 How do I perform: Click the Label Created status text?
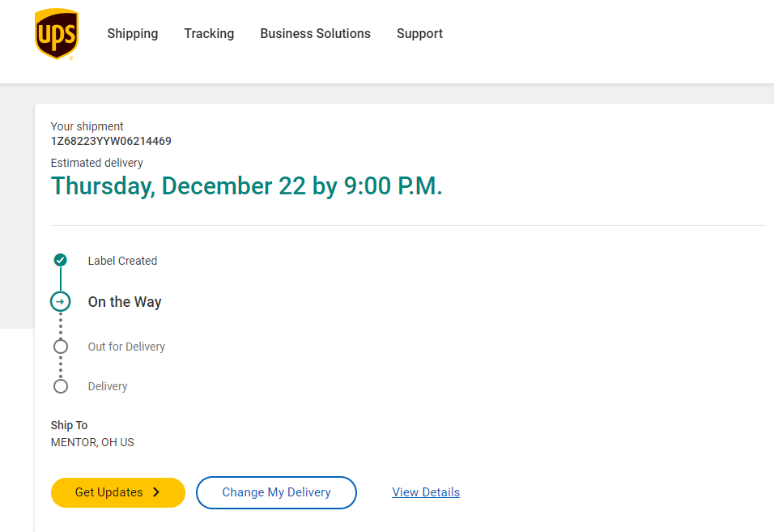[122, 261]
